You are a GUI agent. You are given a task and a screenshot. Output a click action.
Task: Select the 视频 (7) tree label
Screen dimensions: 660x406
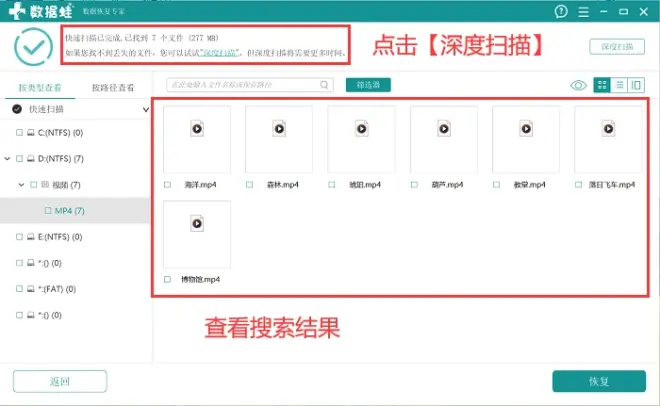66,185
